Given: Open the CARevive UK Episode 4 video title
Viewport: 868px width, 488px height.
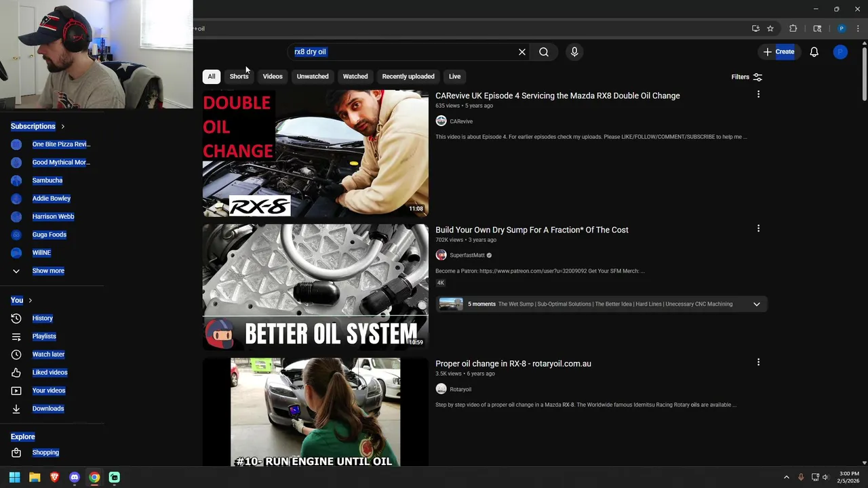Looking at the screenshot, I should [557, 96].
